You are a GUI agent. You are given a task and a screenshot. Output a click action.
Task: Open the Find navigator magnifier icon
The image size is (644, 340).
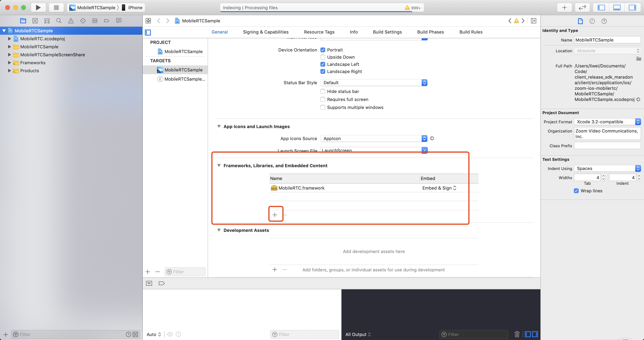[x=59, y=21]
